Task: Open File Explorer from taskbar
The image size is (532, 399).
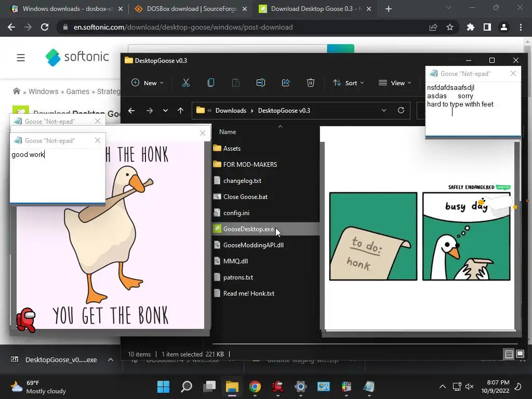Action: (232, 387)
